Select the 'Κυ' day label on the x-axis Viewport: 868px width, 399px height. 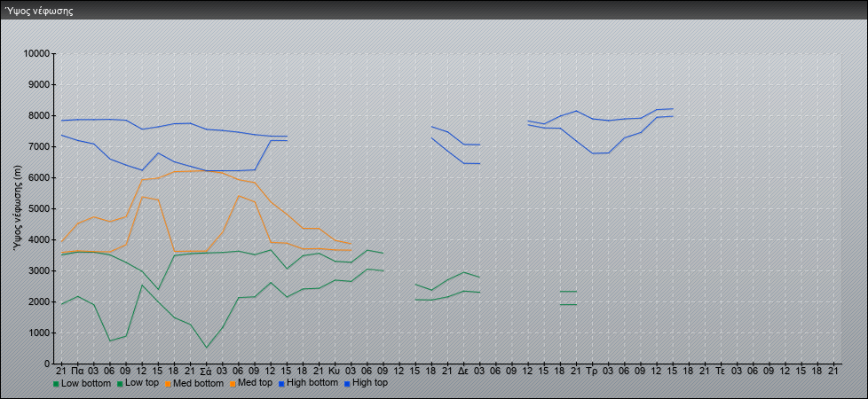click(x=334, y=370)
